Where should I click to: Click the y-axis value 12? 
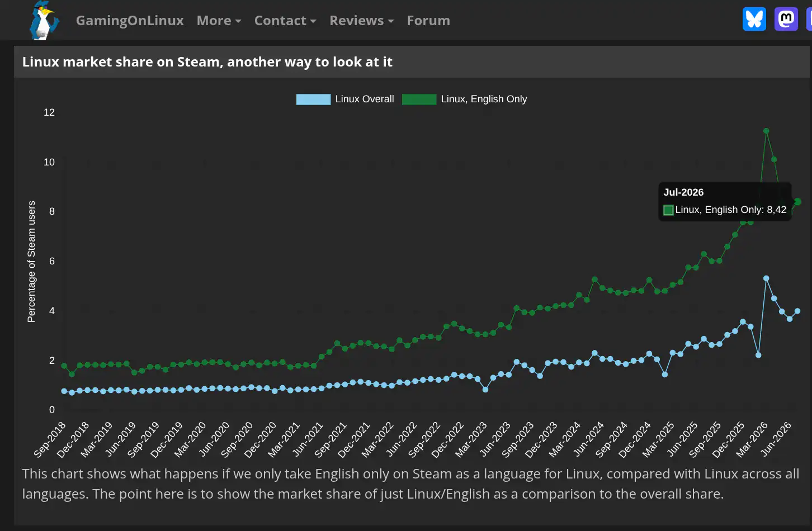click(x=49, y=112)
